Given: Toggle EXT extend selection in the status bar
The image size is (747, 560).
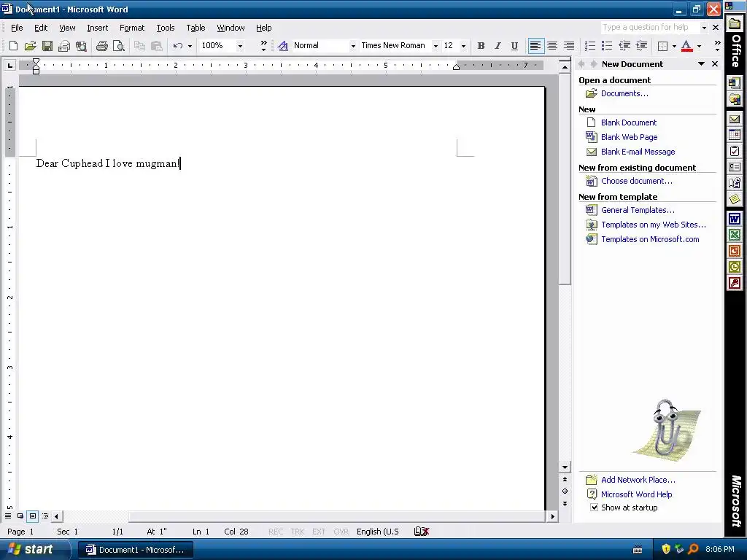Looking at the screenshot, I should pyautogui.click(x=319, y=532).
